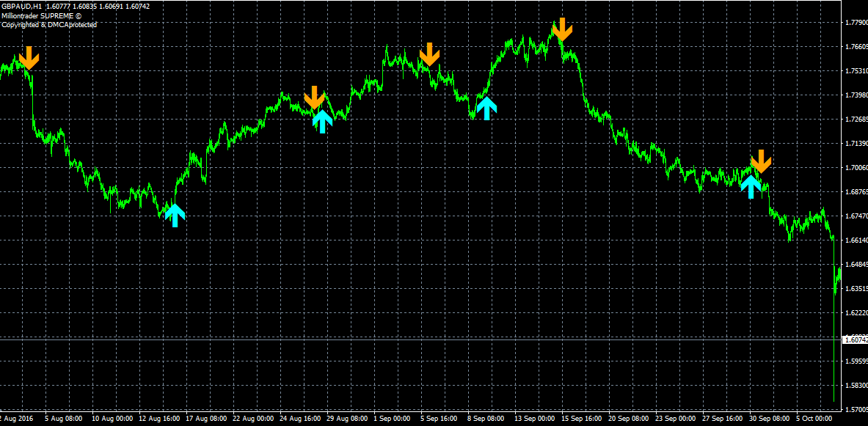Screen dimensions: 868x426
Task: Select the orange sell arrow at the 15 Sep peak
Action: 562,29
